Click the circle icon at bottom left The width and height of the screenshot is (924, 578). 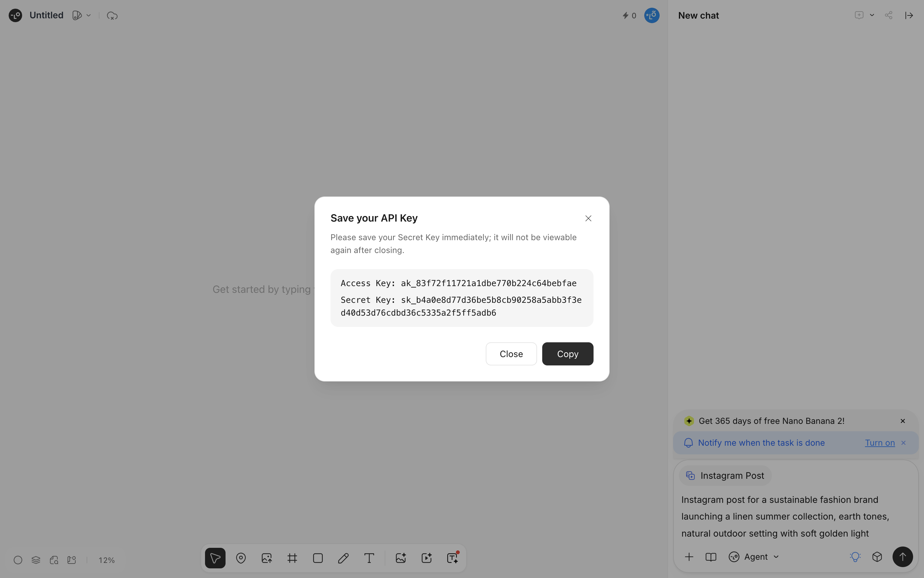coord(18,560)
